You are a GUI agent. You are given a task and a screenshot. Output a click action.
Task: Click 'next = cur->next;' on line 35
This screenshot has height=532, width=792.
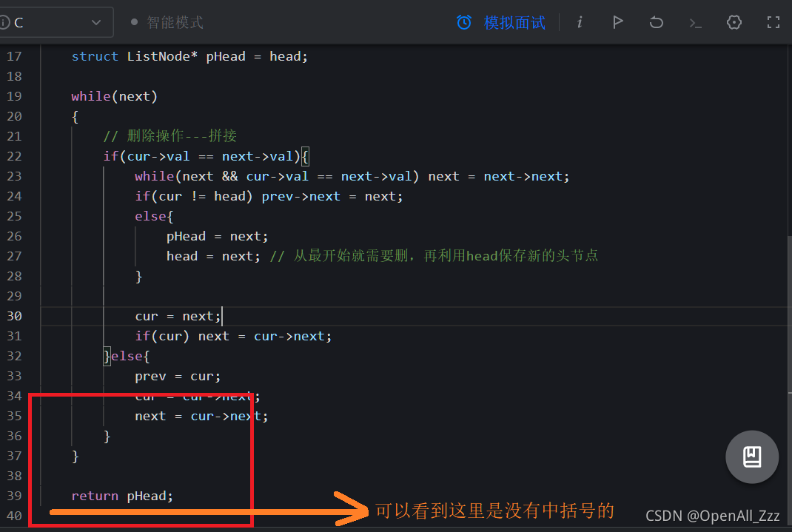tap(201, 417)
